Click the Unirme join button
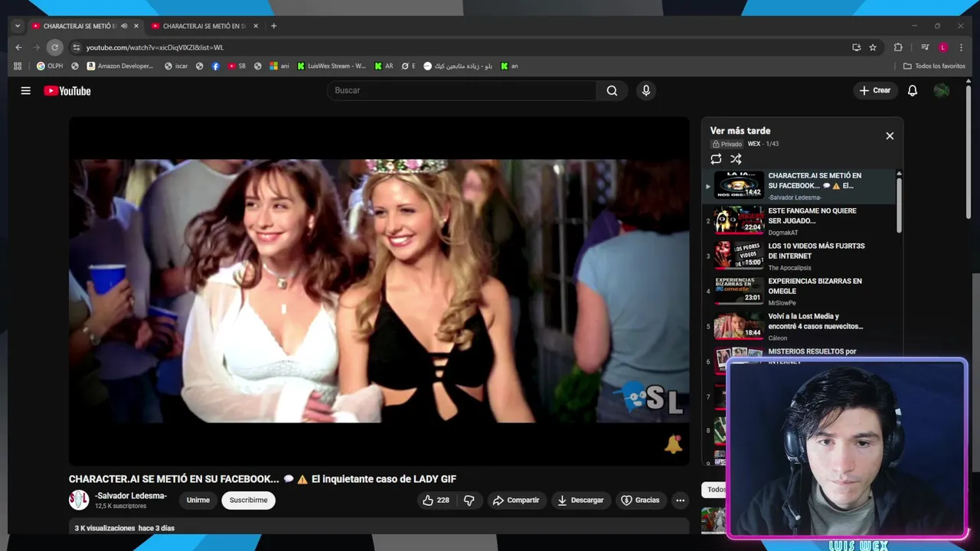The height and width of the screenshot is (551, 980). (198, 500)
